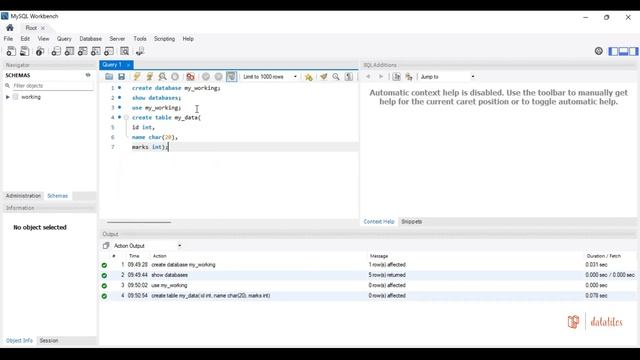Toggle invisible characters icon in editor
Viewport: 640px width, 360px height.
(349, 77)
